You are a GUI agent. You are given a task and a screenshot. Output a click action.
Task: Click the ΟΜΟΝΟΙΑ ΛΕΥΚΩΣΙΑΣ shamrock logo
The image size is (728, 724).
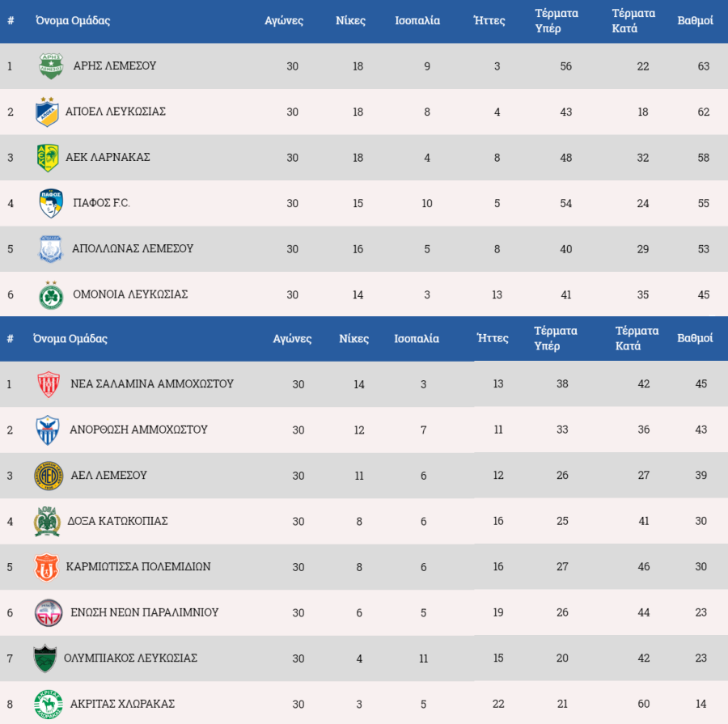(x=51, y=295)
